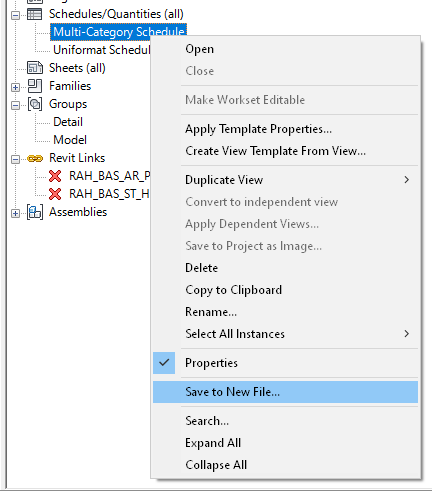The width and height of the screenshot is (432, 491).
Task: Select the Detail group item
Action: click(68, 122)
